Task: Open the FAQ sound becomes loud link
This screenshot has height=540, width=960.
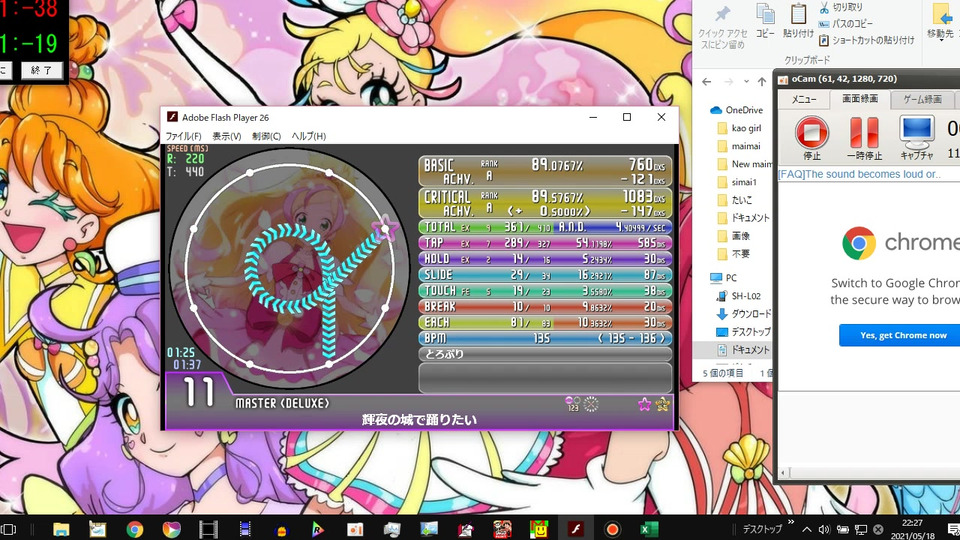Action: pos(859,174)
